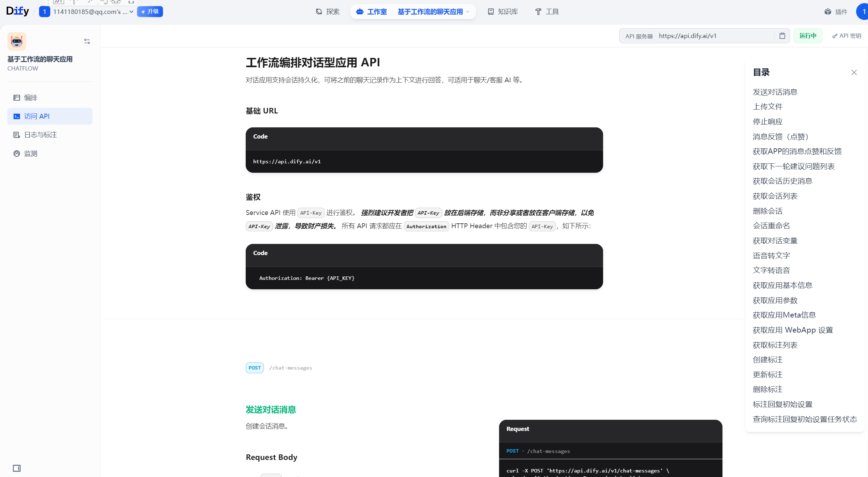This screenshot has width=868, height=477.
Task: Click the user avatar at top right
Action: pyautogui.click(x=863, y=12)
